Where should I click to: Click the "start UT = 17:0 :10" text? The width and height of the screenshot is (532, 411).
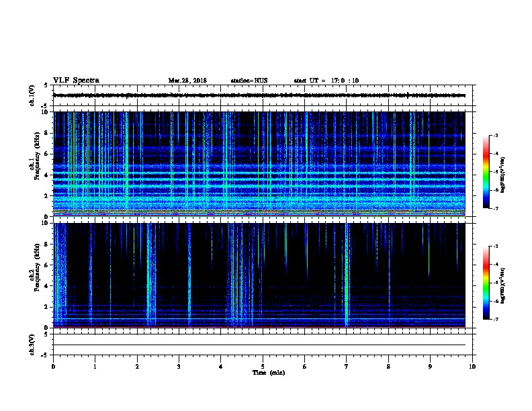[326, 81]
